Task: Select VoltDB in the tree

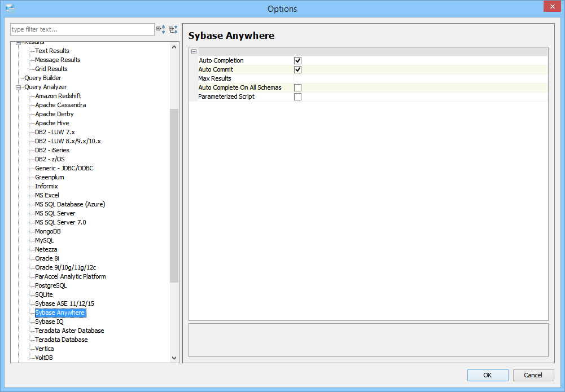Action: click(44, 358)
